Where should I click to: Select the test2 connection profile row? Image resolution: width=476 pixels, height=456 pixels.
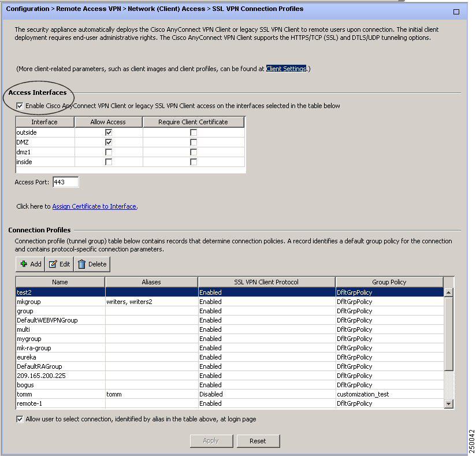pos(230,292)
